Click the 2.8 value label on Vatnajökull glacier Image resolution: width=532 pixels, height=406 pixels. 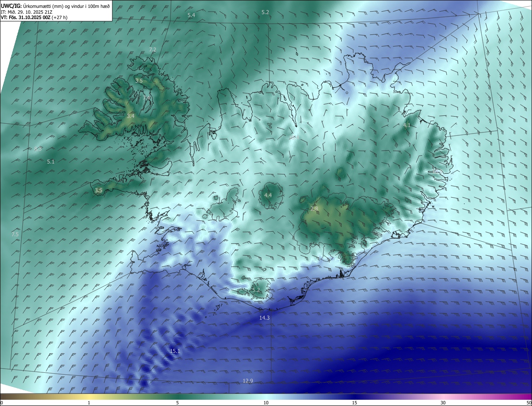click(314, 209)
